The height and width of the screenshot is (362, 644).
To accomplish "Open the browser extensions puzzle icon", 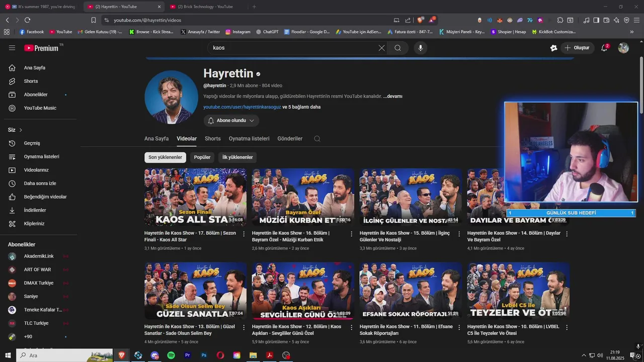I will [x=560, y=20].
